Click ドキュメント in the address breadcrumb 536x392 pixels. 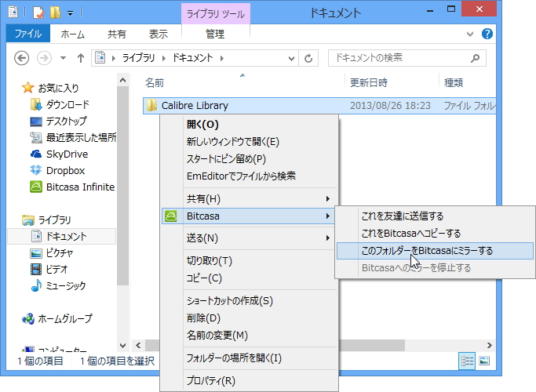[192, 58]
